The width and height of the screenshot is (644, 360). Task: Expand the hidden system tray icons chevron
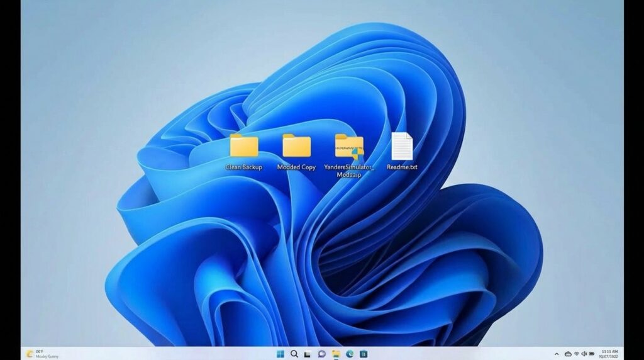(x=557, y=354)
